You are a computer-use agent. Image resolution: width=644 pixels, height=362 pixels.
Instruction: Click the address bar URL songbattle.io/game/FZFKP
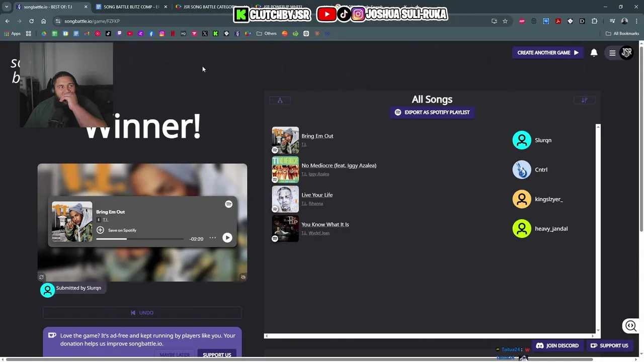point(92,21)
